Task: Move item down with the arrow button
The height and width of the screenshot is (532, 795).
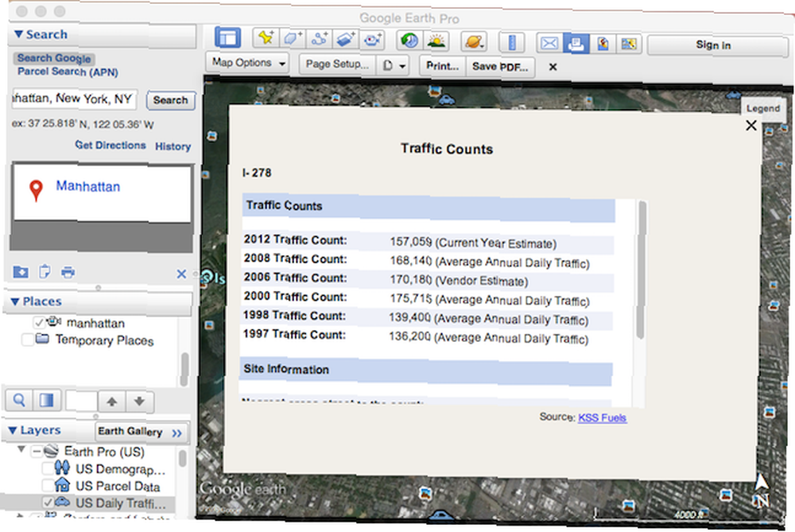Action: [x=139, y=402]
